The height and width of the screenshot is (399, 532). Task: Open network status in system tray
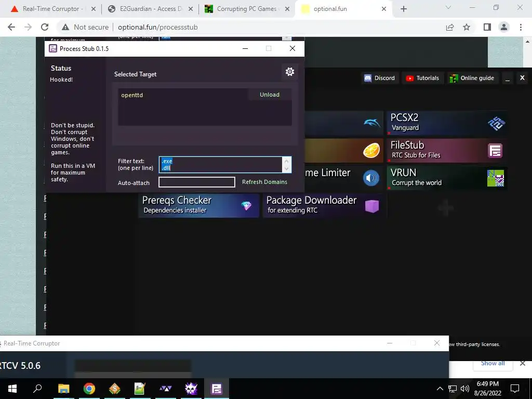point(453,389)
